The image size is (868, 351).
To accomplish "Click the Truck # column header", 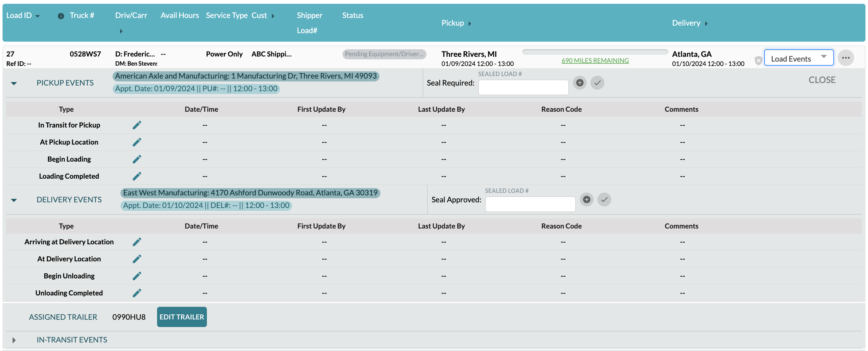I will pos(82,15).
